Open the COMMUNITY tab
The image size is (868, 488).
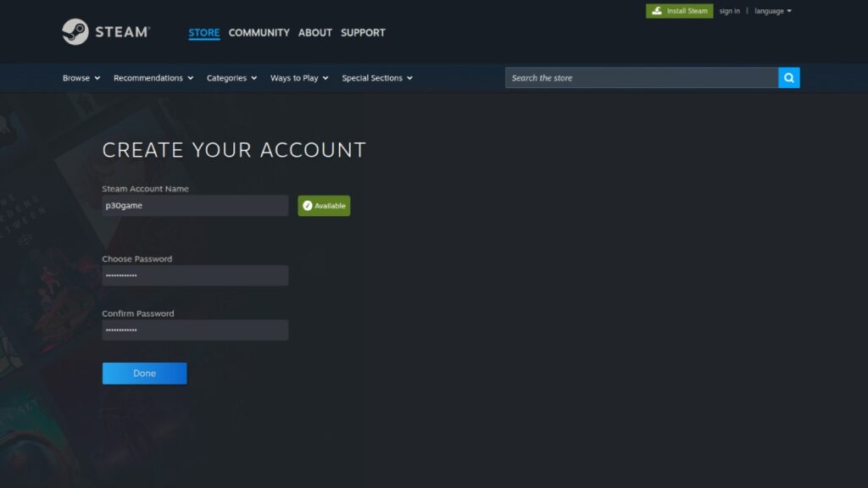[259, 33]
